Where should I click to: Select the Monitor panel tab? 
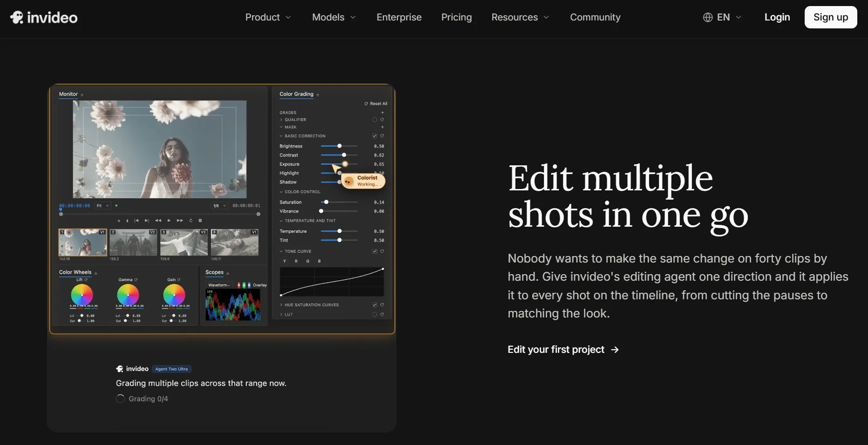click(x=68, y=94)
